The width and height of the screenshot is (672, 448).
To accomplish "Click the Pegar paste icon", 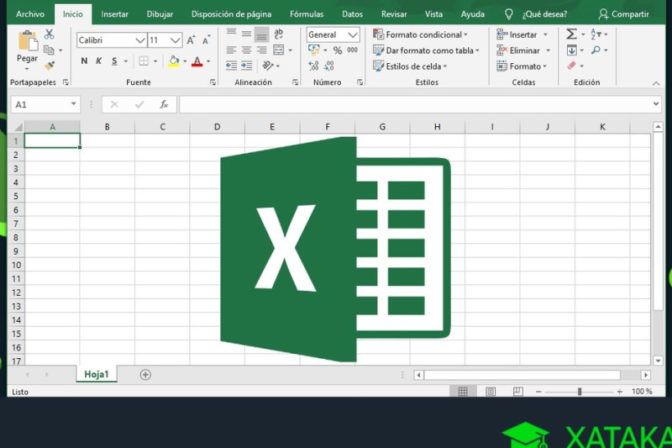I will point(27,42).
